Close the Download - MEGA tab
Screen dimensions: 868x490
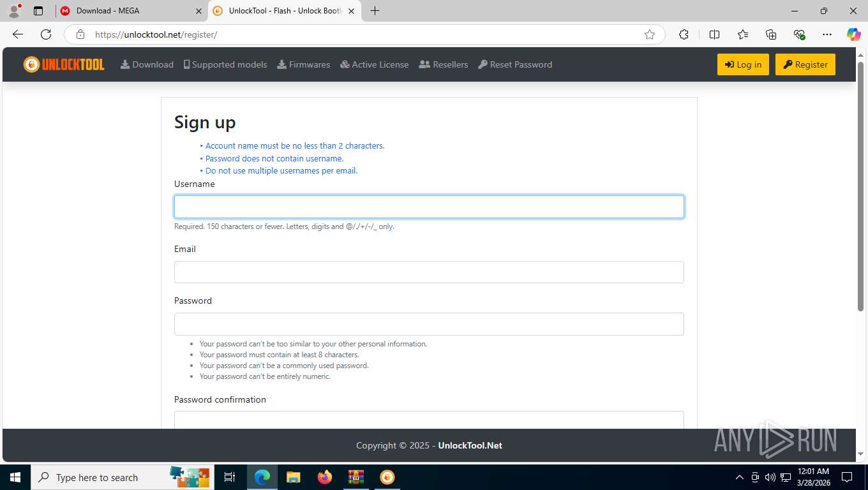click(x=198, y=11)
